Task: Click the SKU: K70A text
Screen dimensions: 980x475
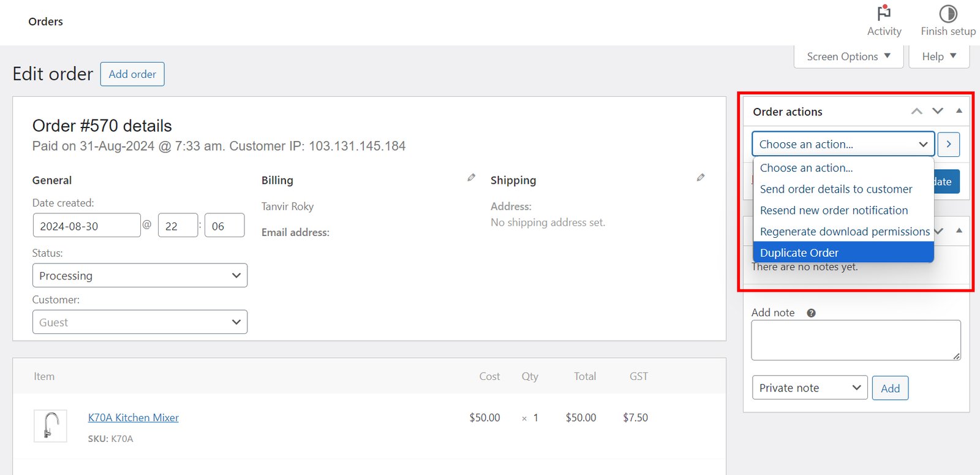Action: click(110, 438)
